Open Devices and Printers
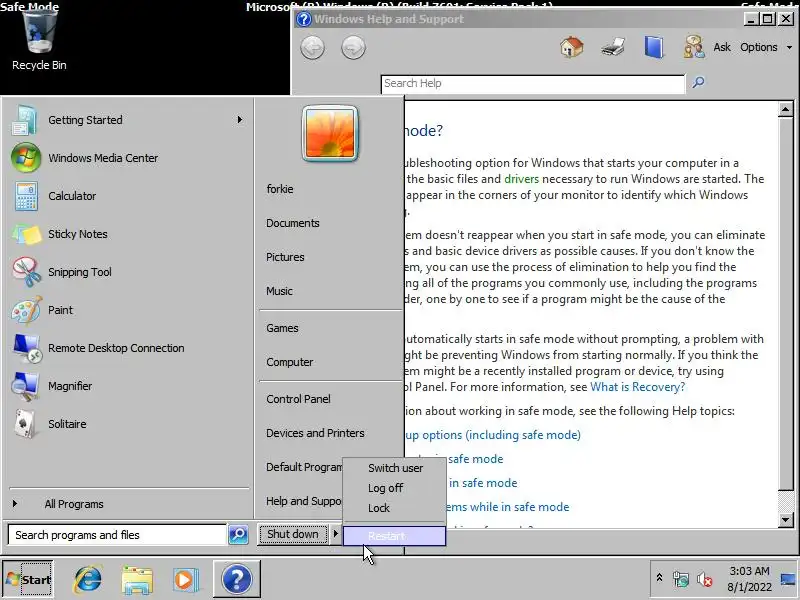Image resolution: width=800 pixels, height=600 pixels. click(315, 433)
